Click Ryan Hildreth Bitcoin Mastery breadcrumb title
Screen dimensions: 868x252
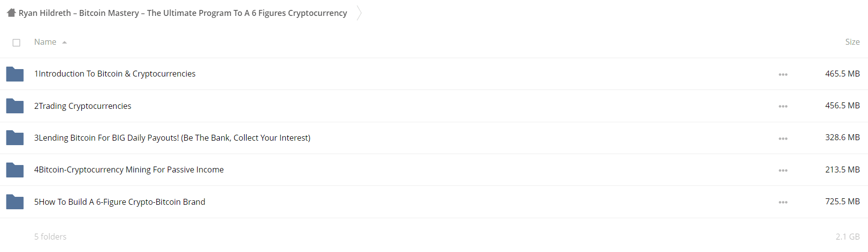(x=183, y=13)
